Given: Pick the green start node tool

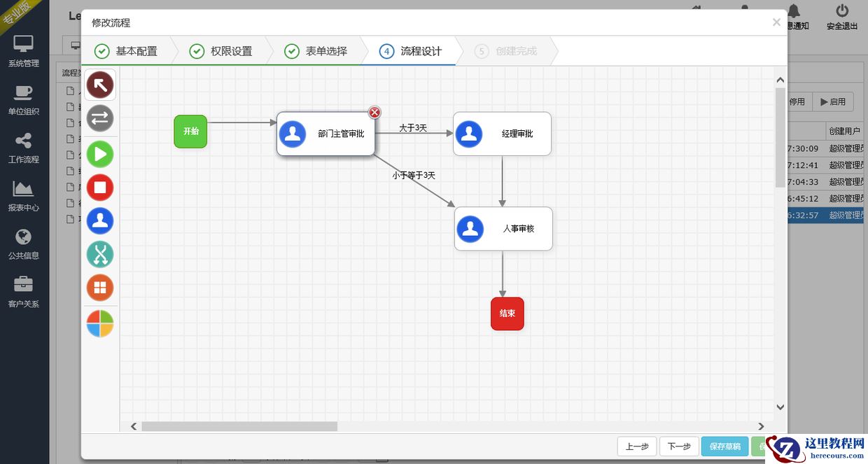Looking at the screenshot, I should [x=100, y=154].
